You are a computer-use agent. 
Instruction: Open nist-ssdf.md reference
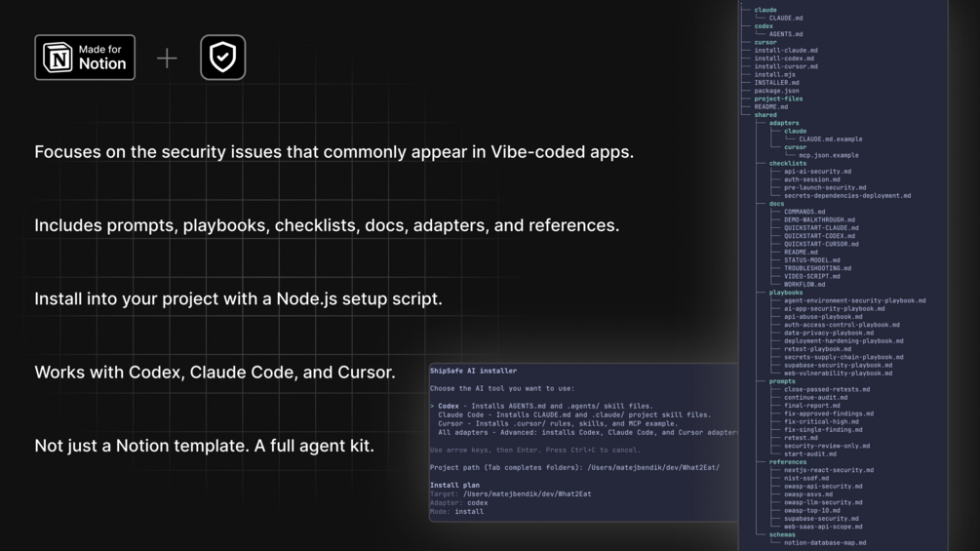coord(806,479)
